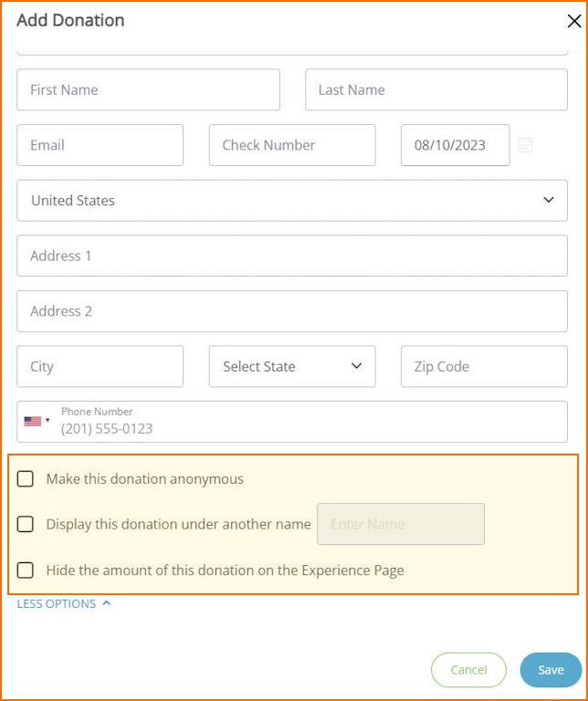Image resolution: width=588 pixels, height=701 pixels.
Task: Click the Address 1 field
Action: pos(292,256)
